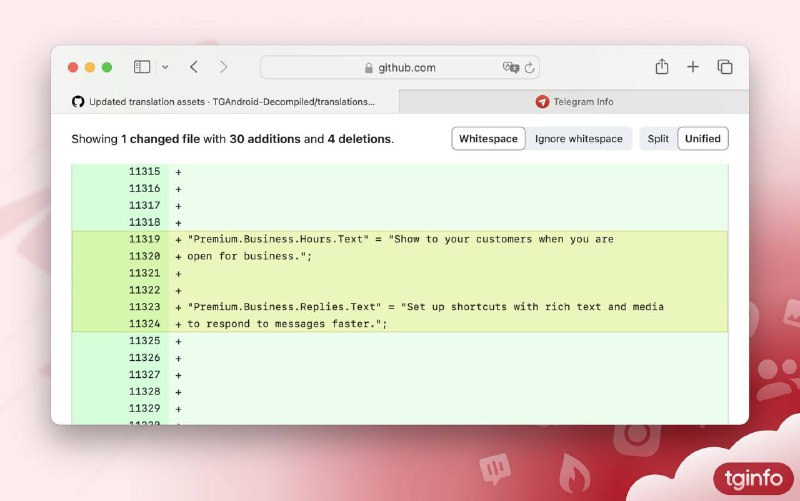Screen dimensions: 800x501
Task: Expand the sidebar dropdown chevron
Action: 165,67
